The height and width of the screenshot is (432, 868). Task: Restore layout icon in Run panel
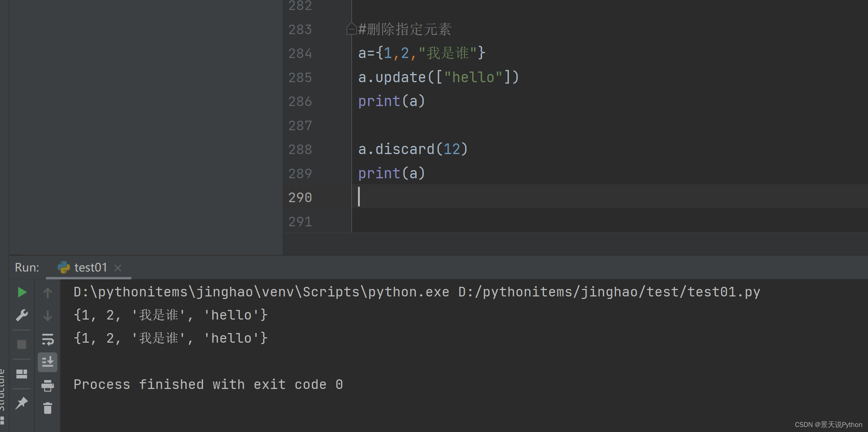pos(22,374)
